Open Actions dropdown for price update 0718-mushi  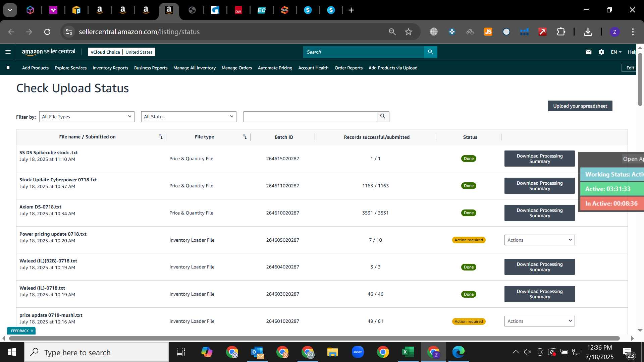click(539, 321)
